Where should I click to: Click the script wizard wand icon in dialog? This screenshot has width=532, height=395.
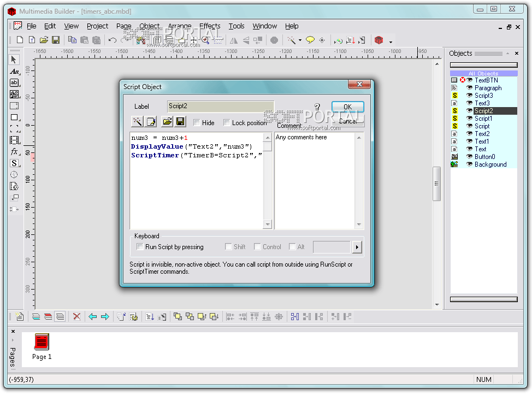point(137,122)
